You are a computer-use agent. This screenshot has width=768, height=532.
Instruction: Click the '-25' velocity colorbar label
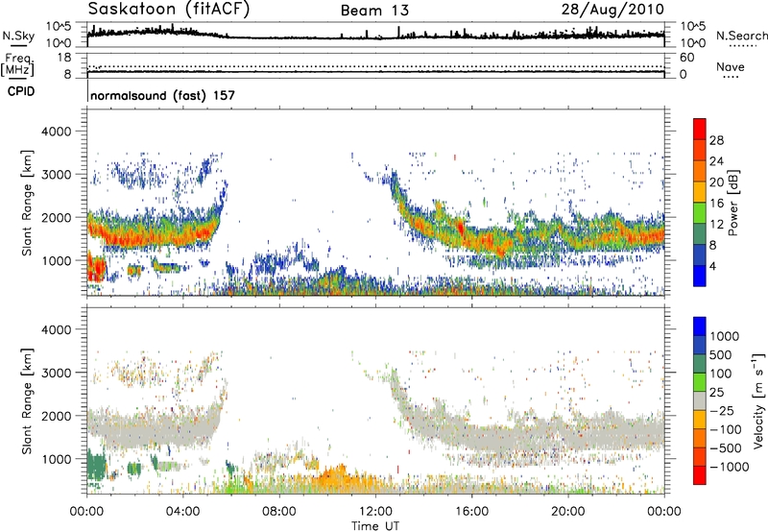pos(721,411)
